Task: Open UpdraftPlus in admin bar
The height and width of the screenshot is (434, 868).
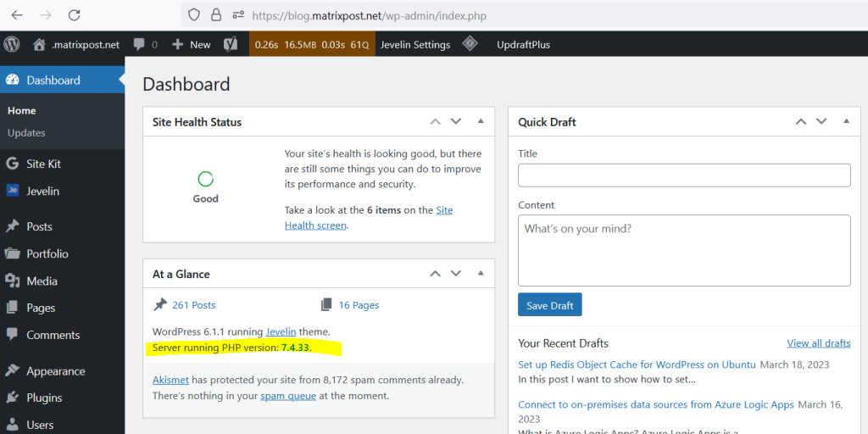Action: 524,45
